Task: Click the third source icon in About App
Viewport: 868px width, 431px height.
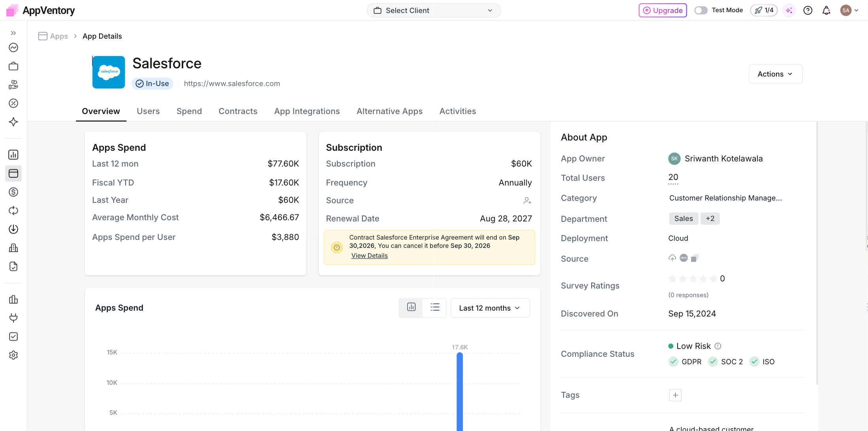Action: (695, 258)
